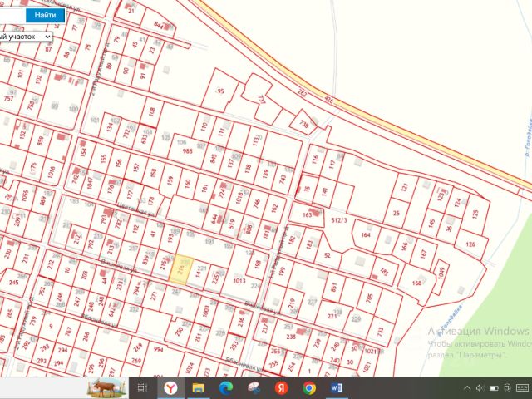Click the Цветочная ул. street label
Image resolution: width=532 pixels, height=399 pixels.
click(135, 209)
